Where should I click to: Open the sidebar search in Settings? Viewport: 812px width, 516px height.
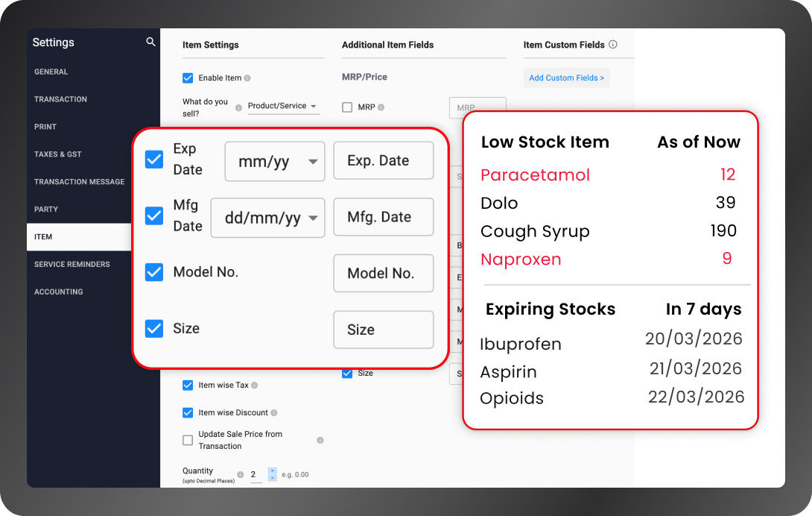[150, 42]
